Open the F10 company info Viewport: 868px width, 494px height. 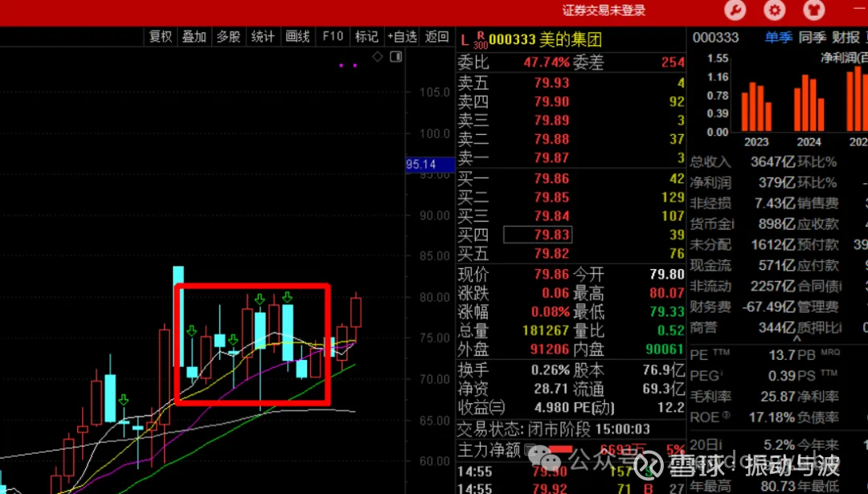click(333, 36)
